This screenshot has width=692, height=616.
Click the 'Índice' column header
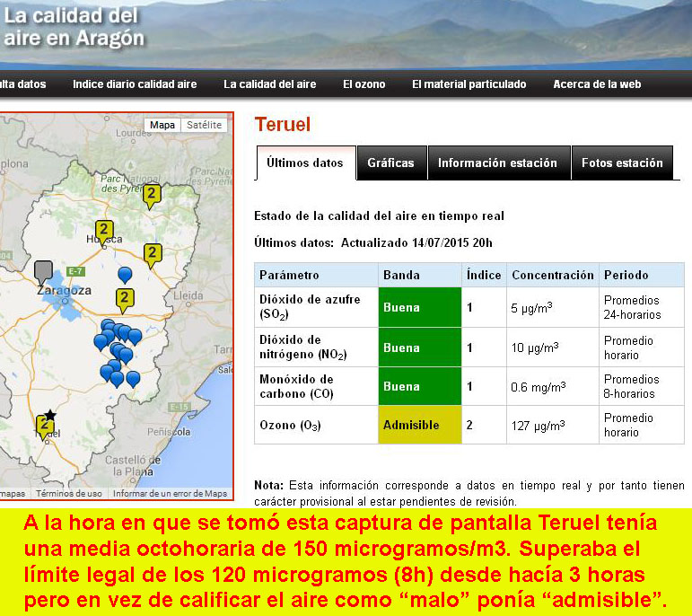point(484,275)
